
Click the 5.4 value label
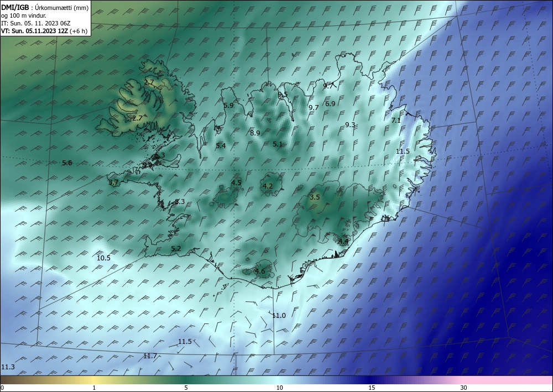point(221,145)
